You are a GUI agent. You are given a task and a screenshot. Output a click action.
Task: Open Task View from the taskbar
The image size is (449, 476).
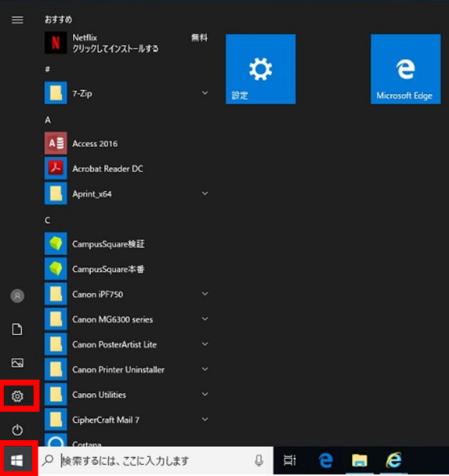(x=289, y=460)
